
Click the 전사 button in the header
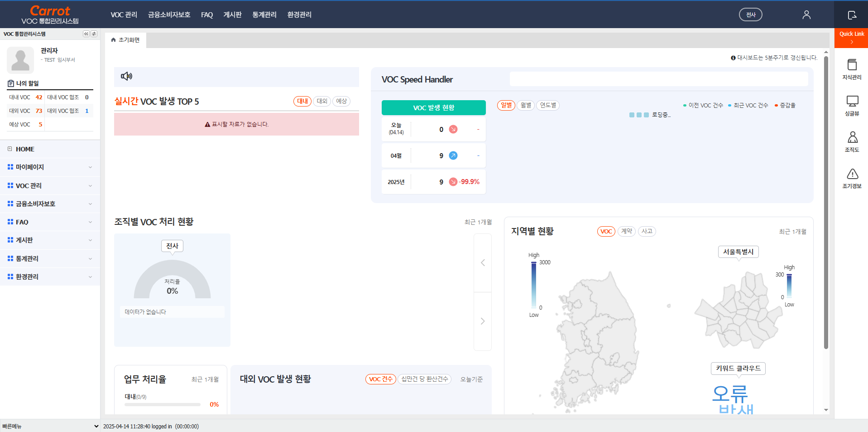coord(750,15)
